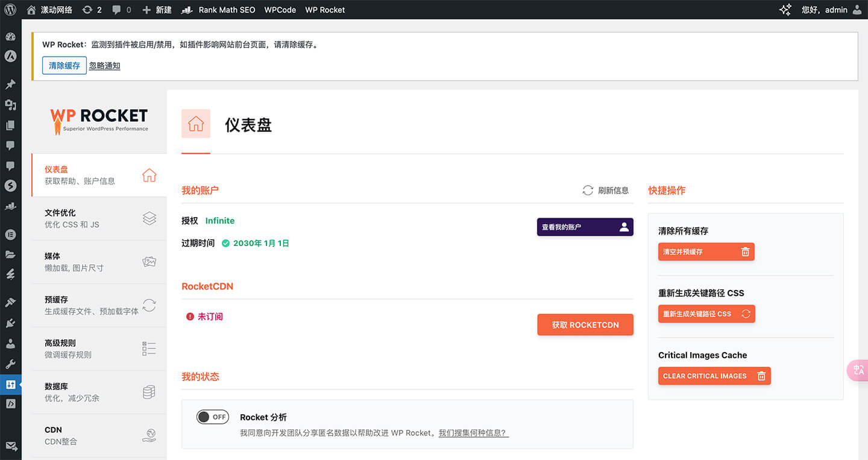
Task: Open the comments bubble showing 0
Action: pos(121,10)
